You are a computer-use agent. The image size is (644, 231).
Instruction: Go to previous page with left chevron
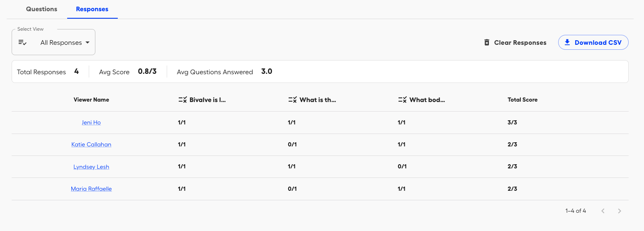click(x=603, y=211)
